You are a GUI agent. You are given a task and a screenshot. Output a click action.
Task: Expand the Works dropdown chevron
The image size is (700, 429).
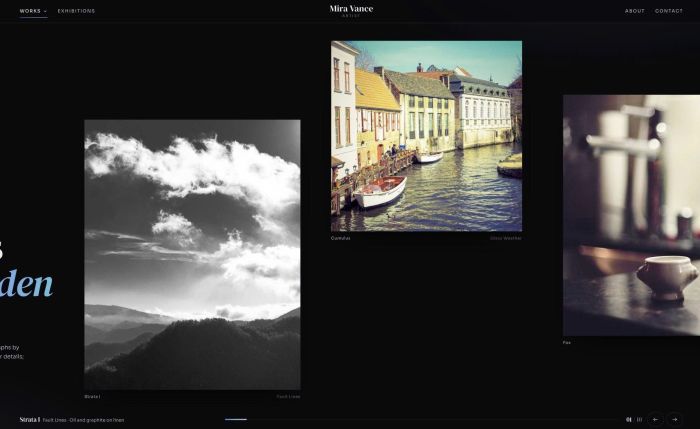(x=45, y=11)
